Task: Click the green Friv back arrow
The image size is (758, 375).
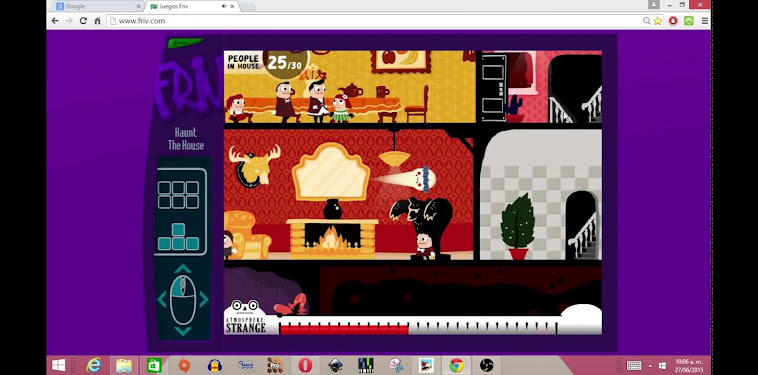Action: [185, 43]
